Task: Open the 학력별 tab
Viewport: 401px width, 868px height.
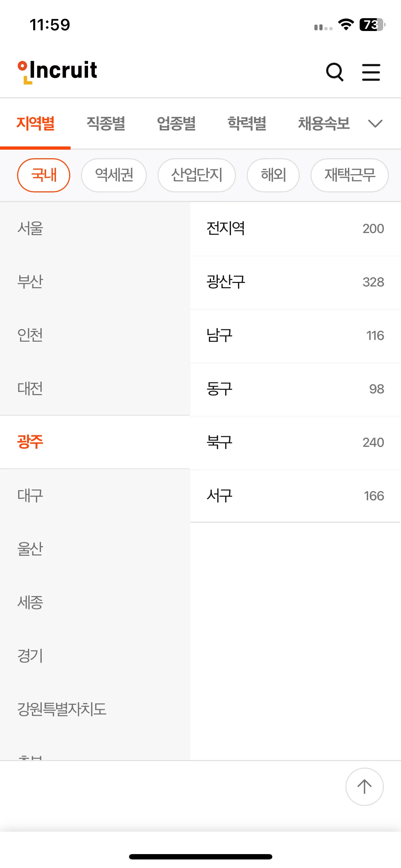Action: click(247, 124)
